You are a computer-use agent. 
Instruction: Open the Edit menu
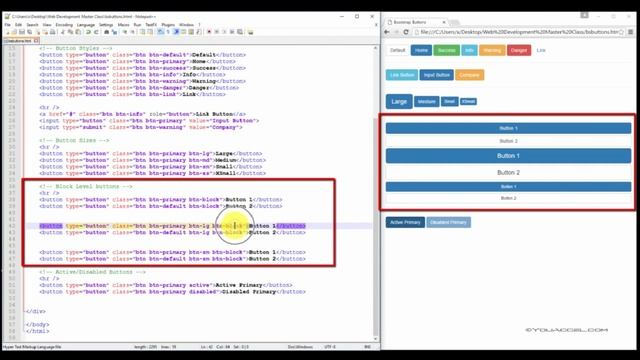point(18,25)
